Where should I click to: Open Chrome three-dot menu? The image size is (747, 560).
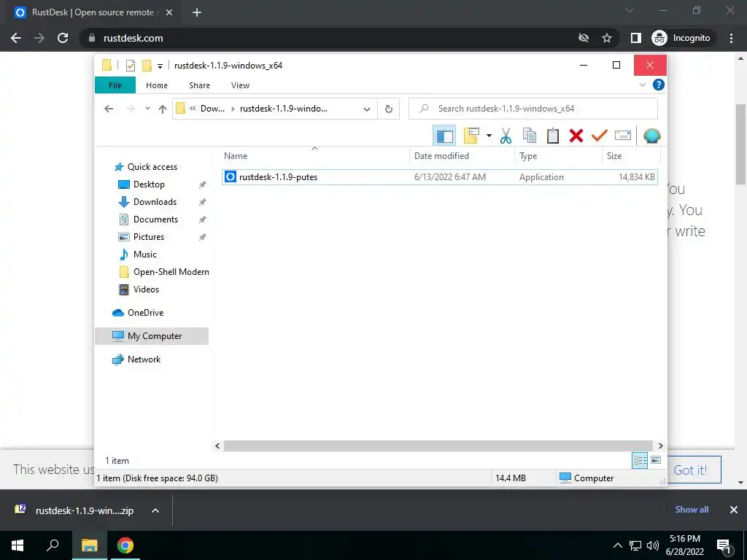(731, 38)
